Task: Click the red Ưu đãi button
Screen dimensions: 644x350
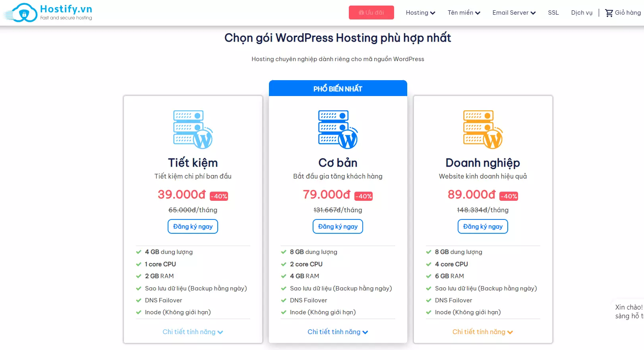Action: click(371, 13)
